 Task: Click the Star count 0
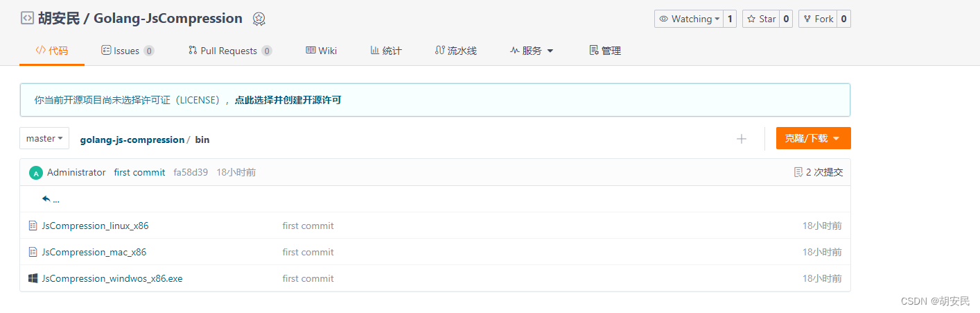787,19
